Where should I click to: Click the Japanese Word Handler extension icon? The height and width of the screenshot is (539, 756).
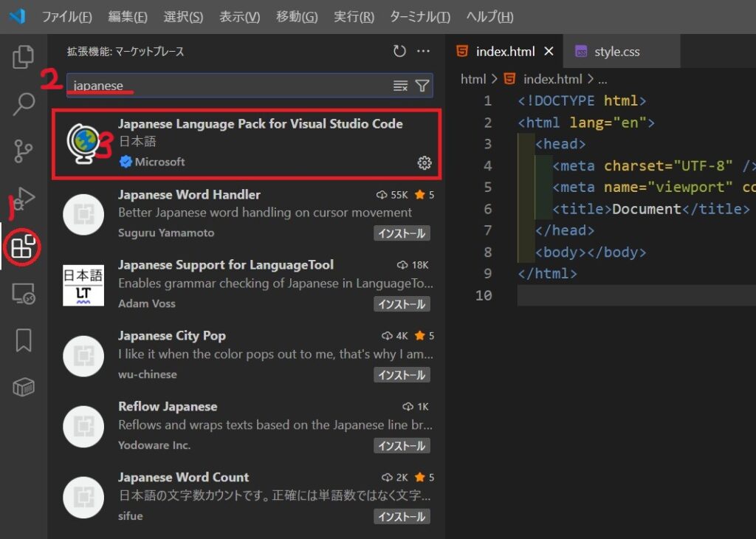(83, 215)
